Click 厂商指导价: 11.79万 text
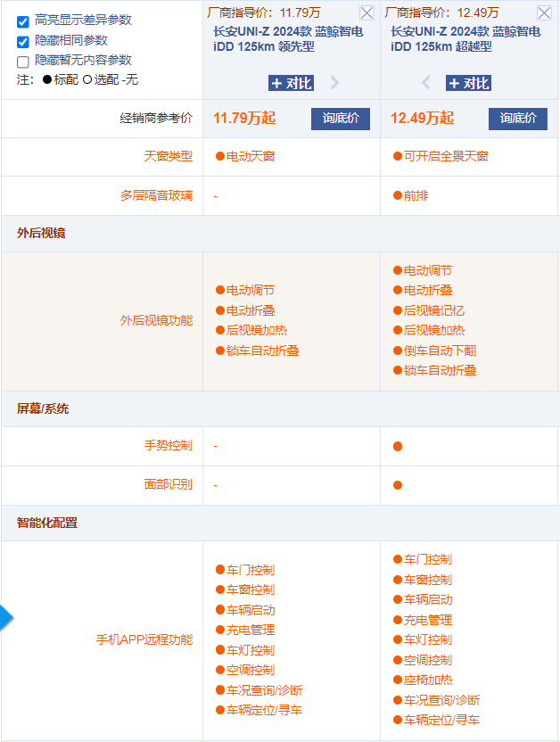 (264, 12)
